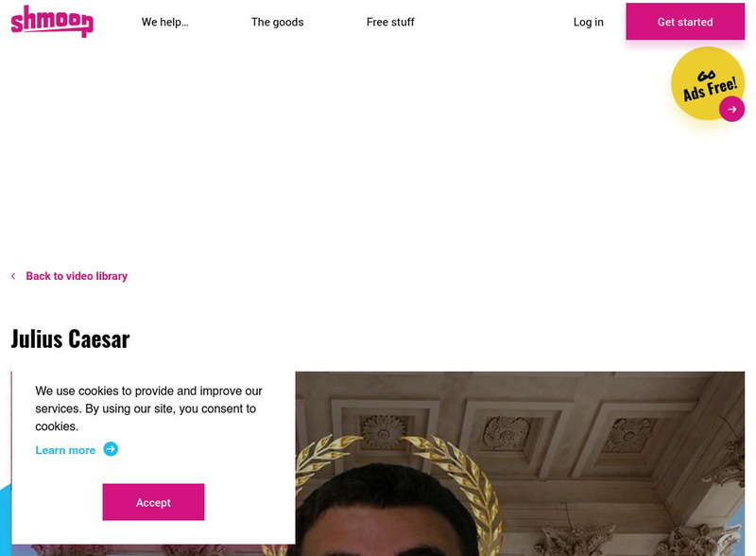Open the Free stuff menu

click(x=390, y=22)
